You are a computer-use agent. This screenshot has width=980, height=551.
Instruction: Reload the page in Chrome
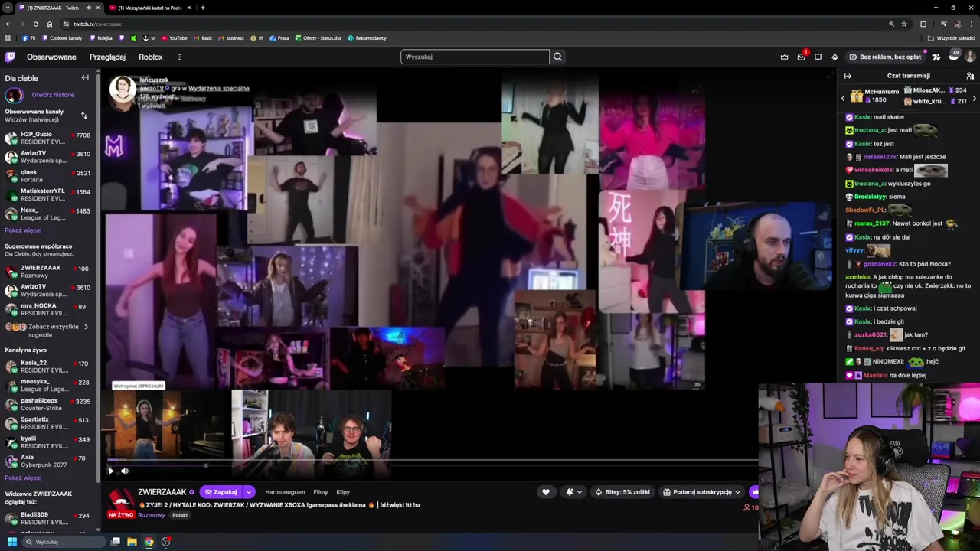tap(35, 24)
